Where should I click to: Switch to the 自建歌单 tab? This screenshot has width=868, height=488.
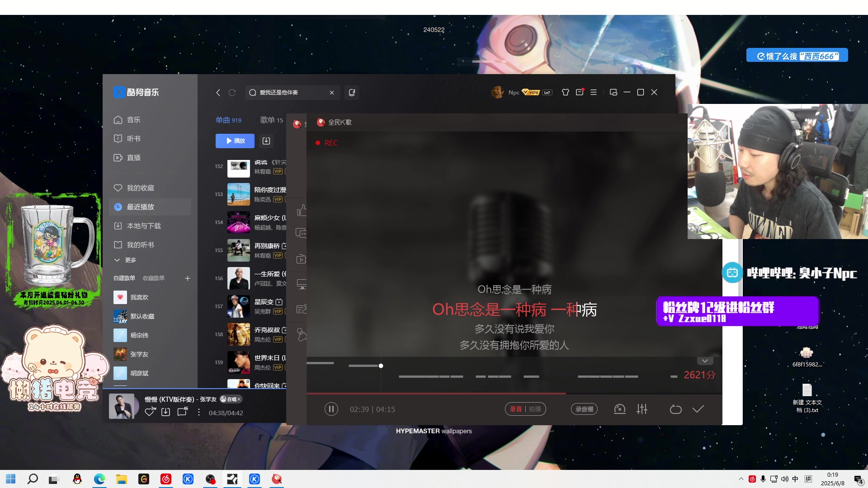(124, 278)
